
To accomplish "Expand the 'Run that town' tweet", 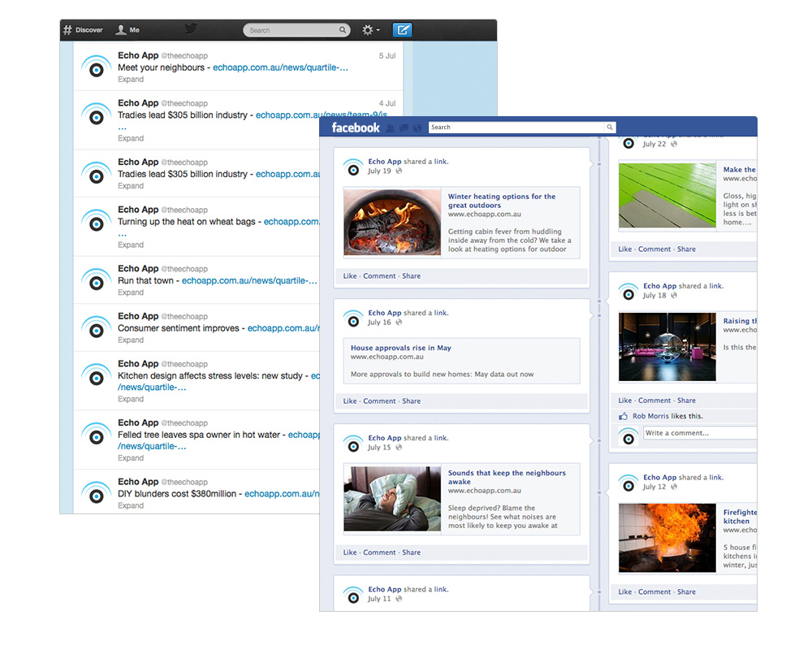I will click(x=131, y=292).
